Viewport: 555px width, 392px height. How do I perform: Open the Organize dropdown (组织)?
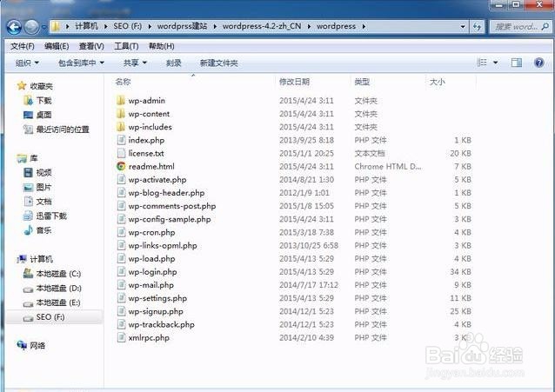pos(27,63)
